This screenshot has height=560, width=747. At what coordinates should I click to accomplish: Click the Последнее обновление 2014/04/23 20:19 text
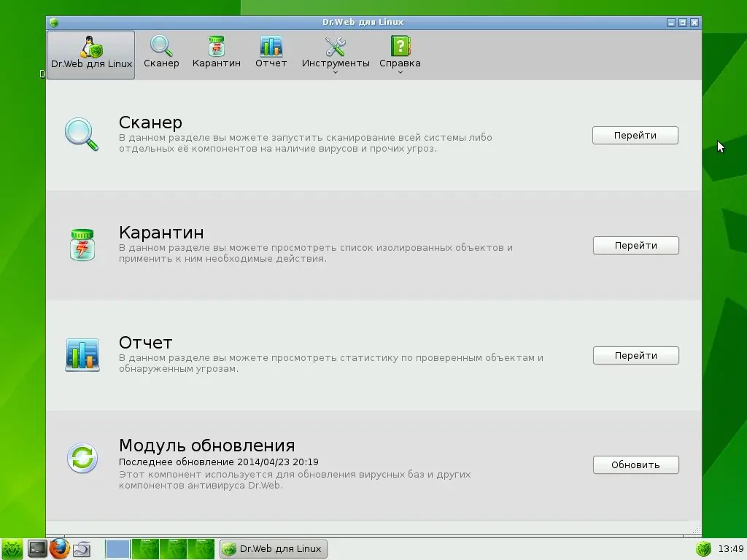(219, 462)
